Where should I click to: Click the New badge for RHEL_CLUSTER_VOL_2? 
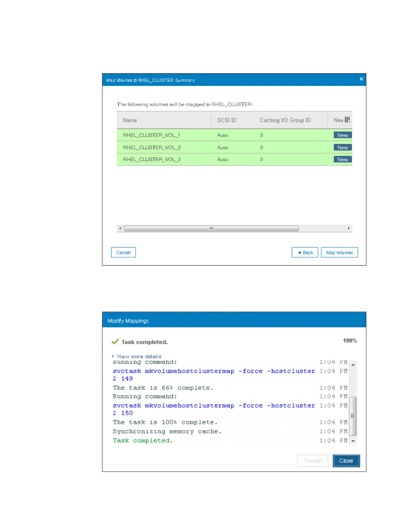pos(342,147)
